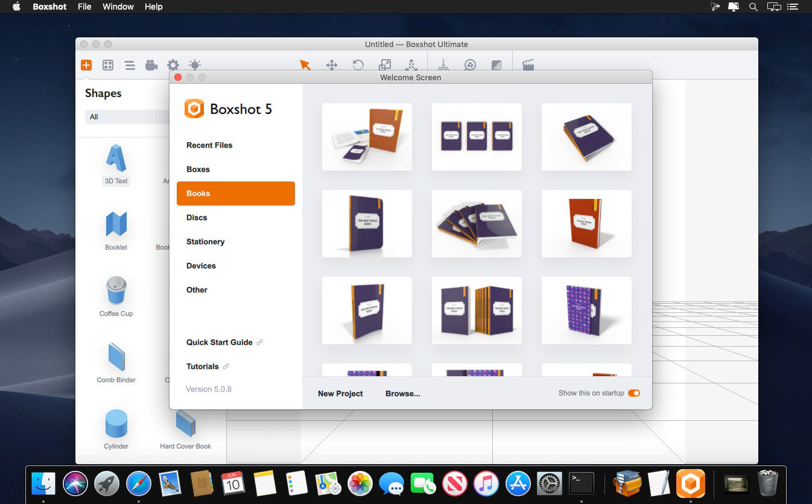Click the circled cube toolbar icon
The width and height of the screenshot is (812, 504).
pos(470,65)
